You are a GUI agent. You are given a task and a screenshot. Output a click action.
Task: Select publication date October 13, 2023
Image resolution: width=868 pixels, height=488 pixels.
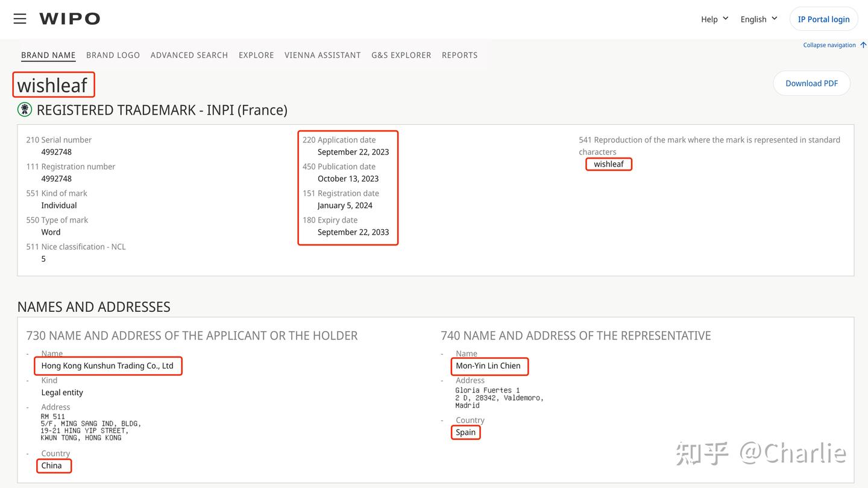[348, 179]
